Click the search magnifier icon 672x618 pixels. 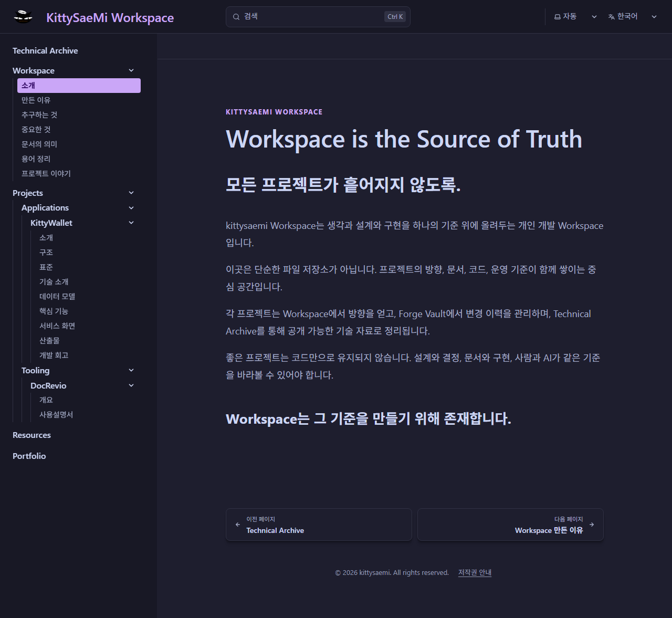click(x=236, y=17)
